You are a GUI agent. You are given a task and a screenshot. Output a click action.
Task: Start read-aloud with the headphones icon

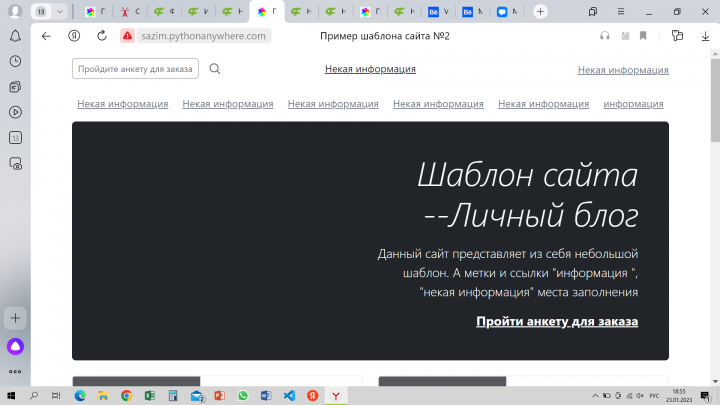[x=605, y=36]
